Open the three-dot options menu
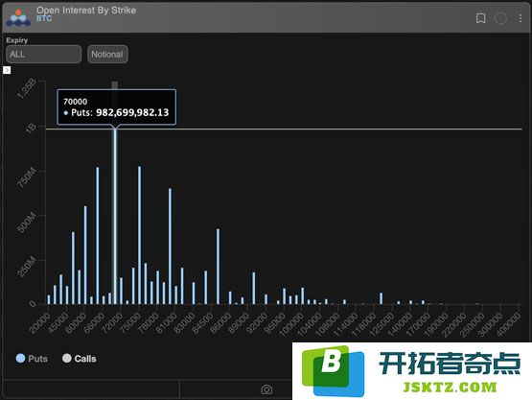Viewport: 532px width, 400px height. pos(520,18)
